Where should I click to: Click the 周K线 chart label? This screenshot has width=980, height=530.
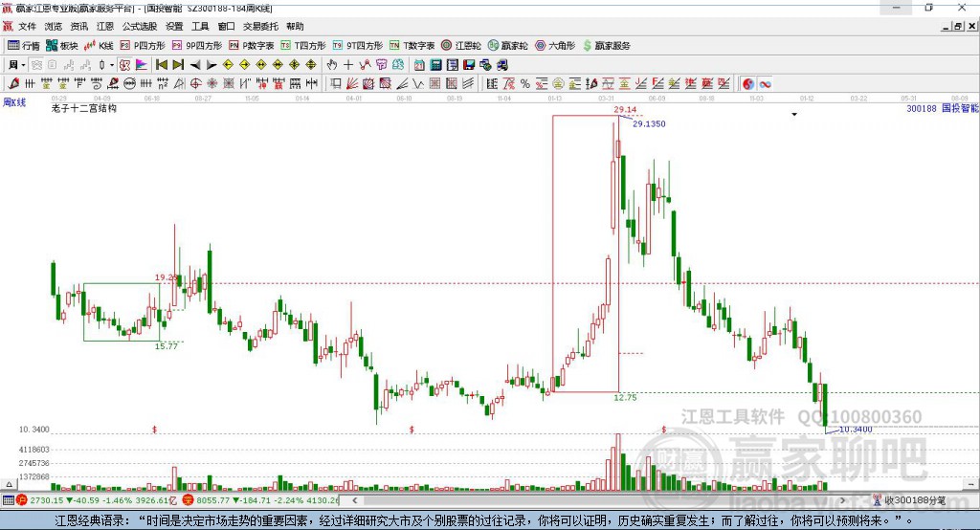point(14,101)
